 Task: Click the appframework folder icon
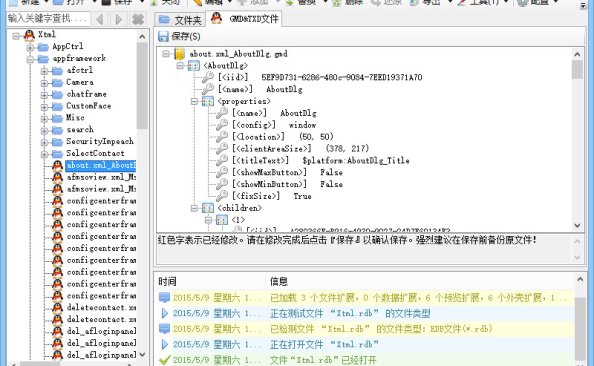click(x=43, y=59)
